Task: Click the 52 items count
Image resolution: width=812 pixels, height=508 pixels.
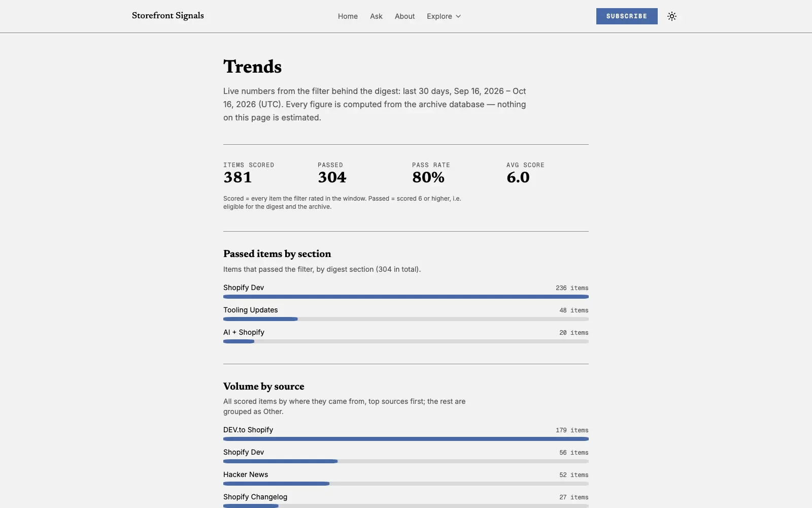Action: (x=574, y=475)
